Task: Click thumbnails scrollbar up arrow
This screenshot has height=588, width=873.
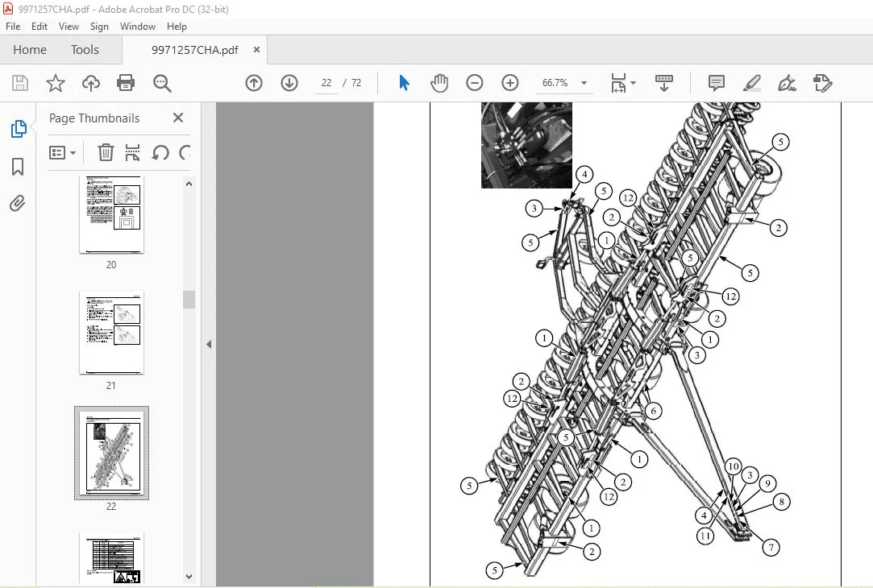Action: tap(189, 184)
